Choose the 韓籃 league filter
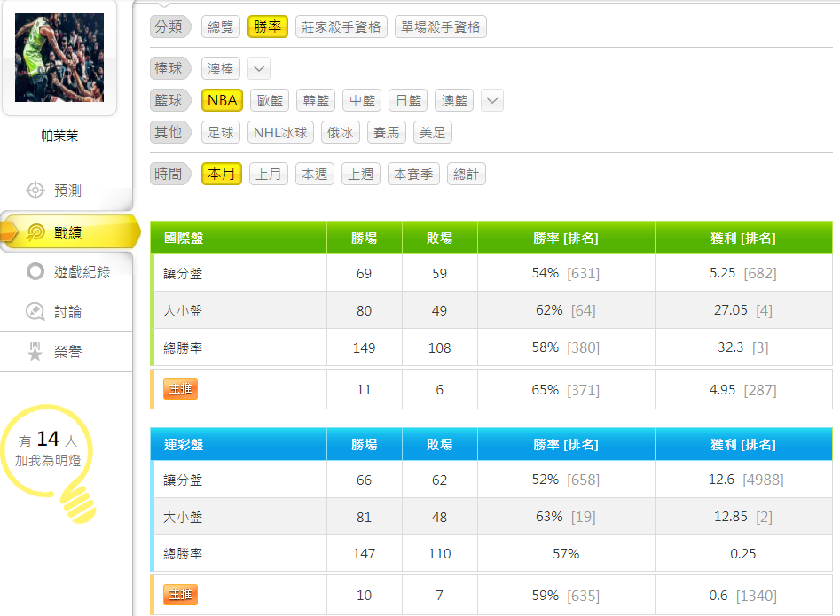This screenshot has height=616, width=840. pos(316,101)
